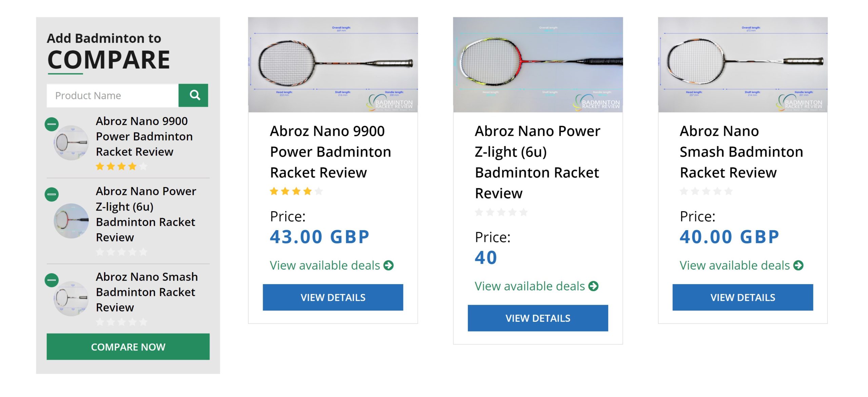Open VIEW DETAILS for Abroz Nano Smash
Screen dimensions: 868x397
pos(743,297)
